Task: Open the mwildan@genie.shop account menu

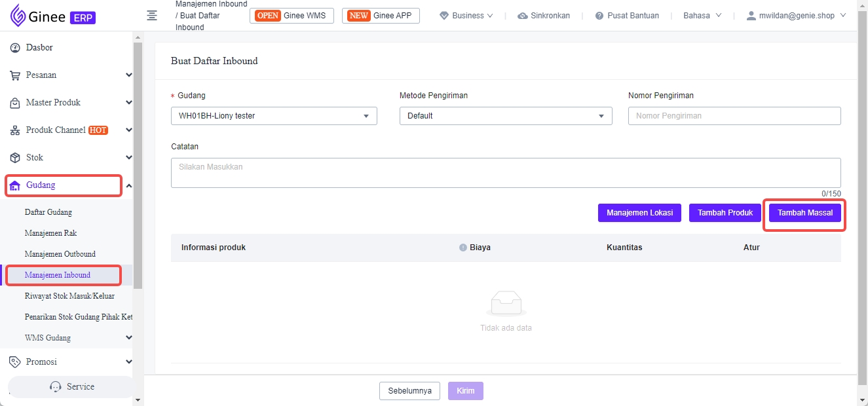Action: (x=797, y=16)
